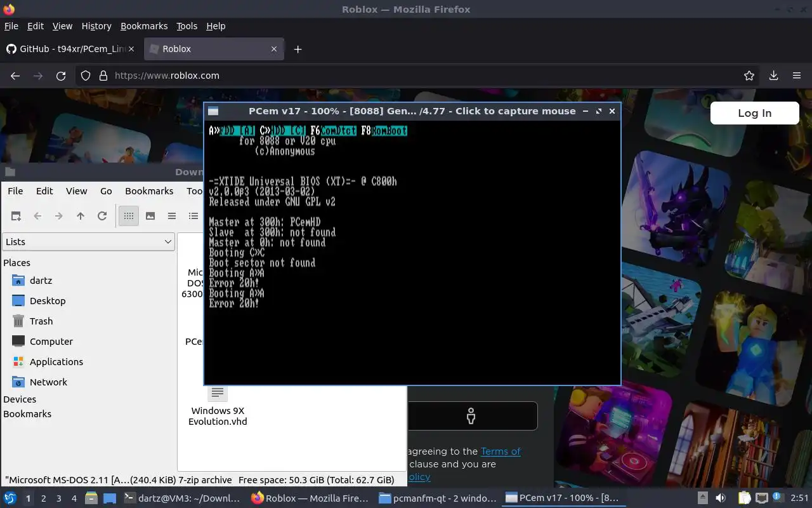
Task: Switch to virtual desktop 2
Action: pyautogui.click(x=44, y=498)
